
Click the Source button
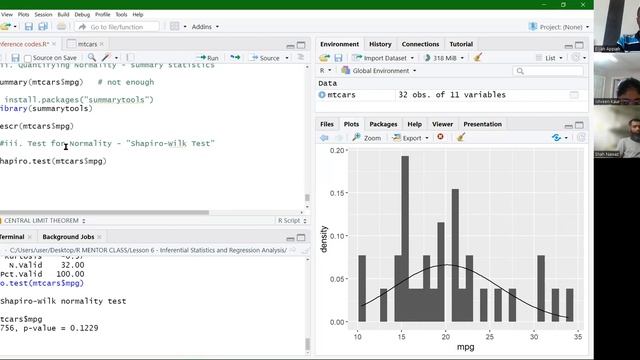[265, 58]
